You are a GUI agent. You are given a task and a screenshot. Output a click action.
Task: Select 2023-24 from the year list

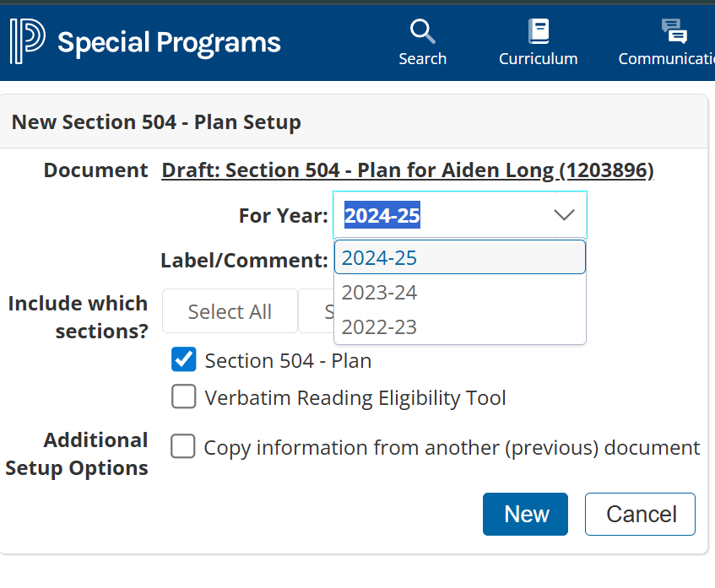pyautogui.click(x=379, y=293)
